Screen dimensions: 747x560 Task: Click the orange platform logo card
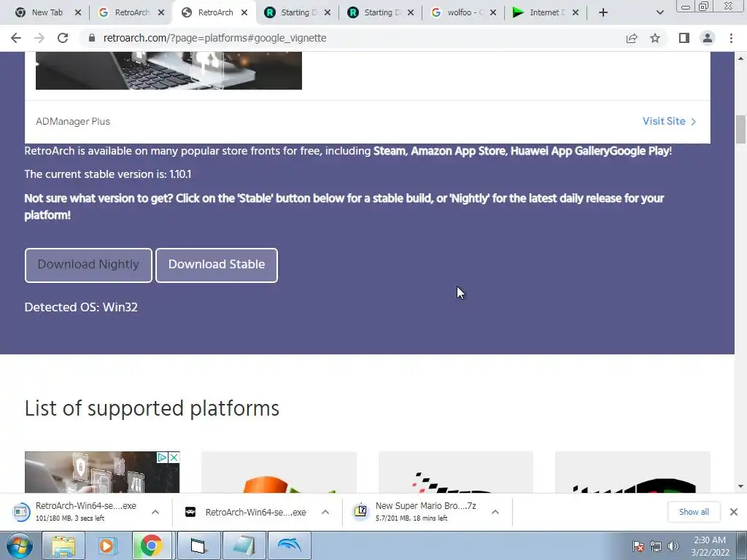point(279,472)
